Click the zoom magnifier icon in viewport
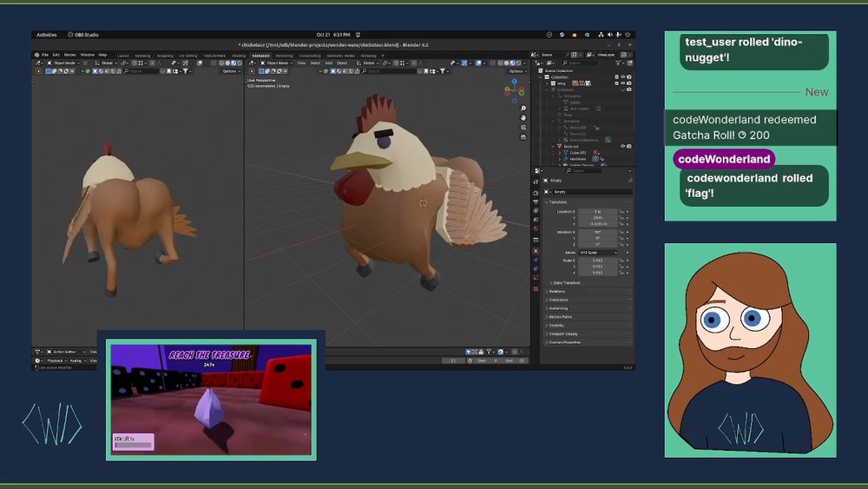The width and height of the screenshot is (868, 489). pyautogui.click(x=523, y=109)
